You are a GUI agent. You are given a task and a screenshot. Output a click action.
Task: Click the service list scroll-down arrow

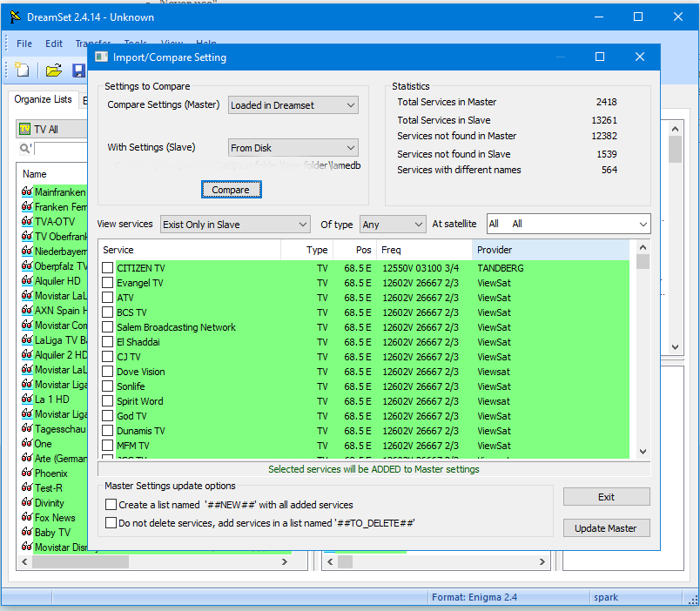coord(643,451)
